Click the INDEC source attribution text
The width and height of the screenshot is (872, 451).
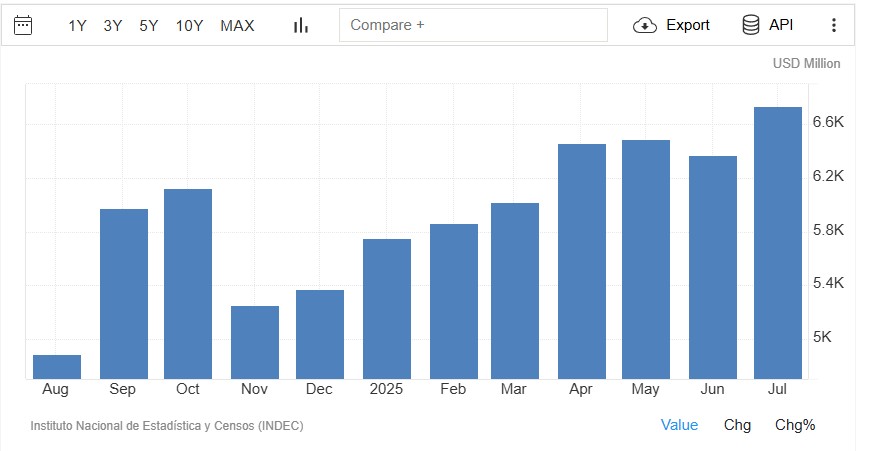click(167, 426)
